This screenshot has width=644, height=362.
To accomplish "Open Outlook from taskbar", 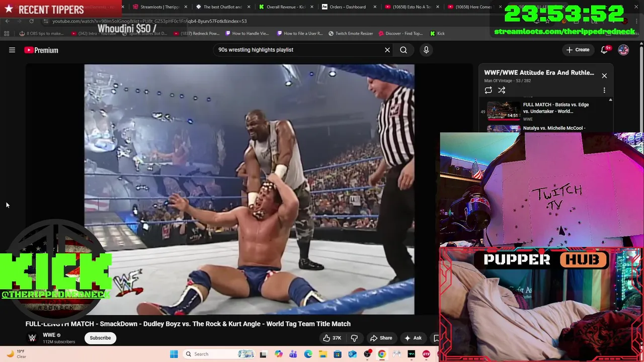I will coord(352,354).
